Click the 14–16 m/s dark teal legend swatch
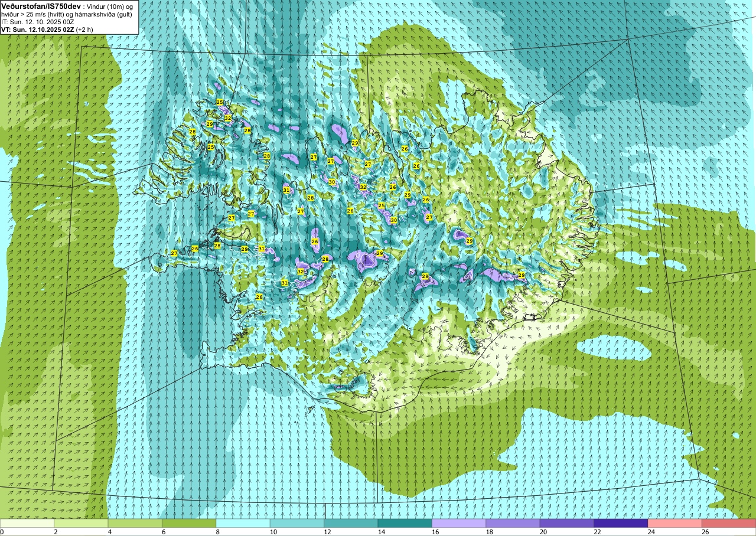Screen dimensions: 756x536 click(405, 524)
